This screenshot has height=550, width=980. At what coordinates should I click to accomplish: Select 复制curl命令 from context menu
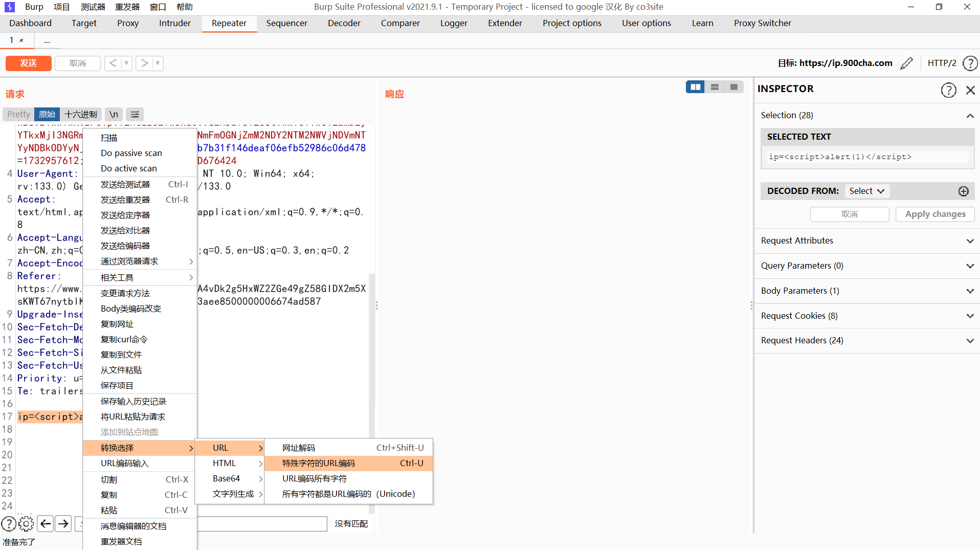click(140, 339)
